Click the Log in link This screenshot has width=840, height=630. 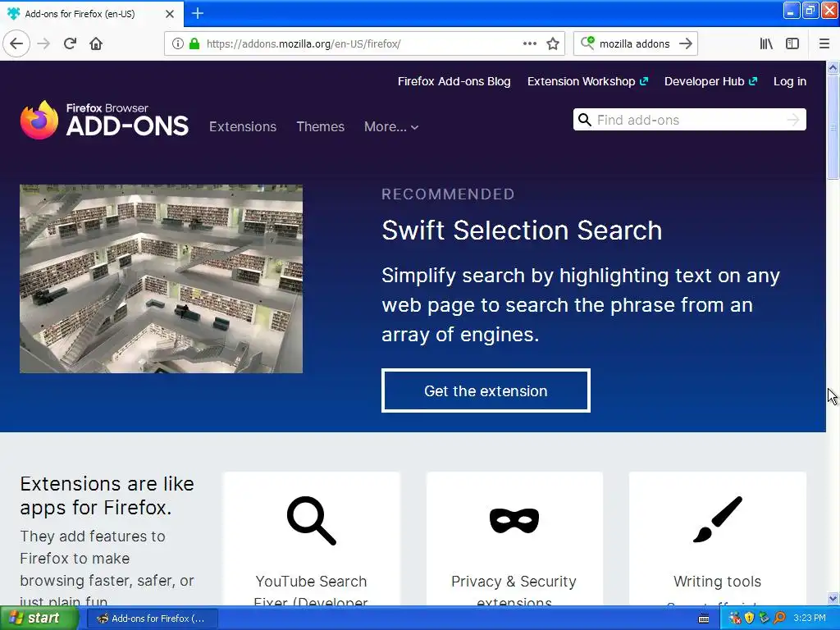tap(790, 81)
